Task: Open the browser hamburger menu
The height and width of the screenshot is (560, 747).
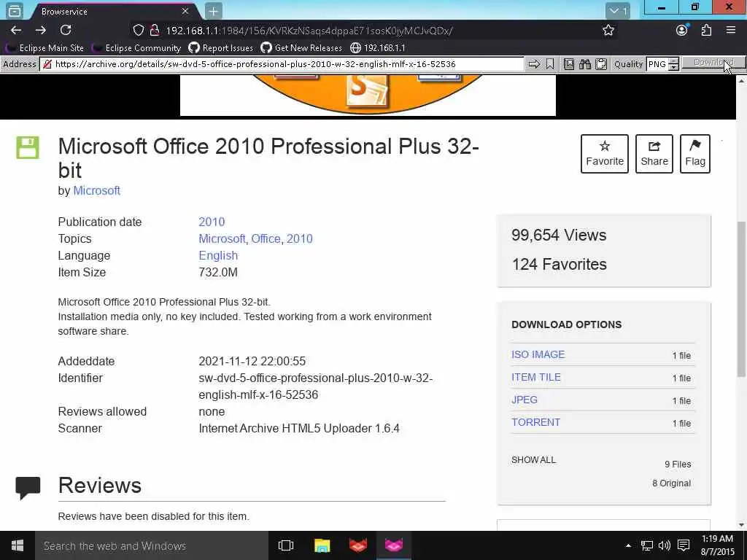Action: (x=731, y=31)
